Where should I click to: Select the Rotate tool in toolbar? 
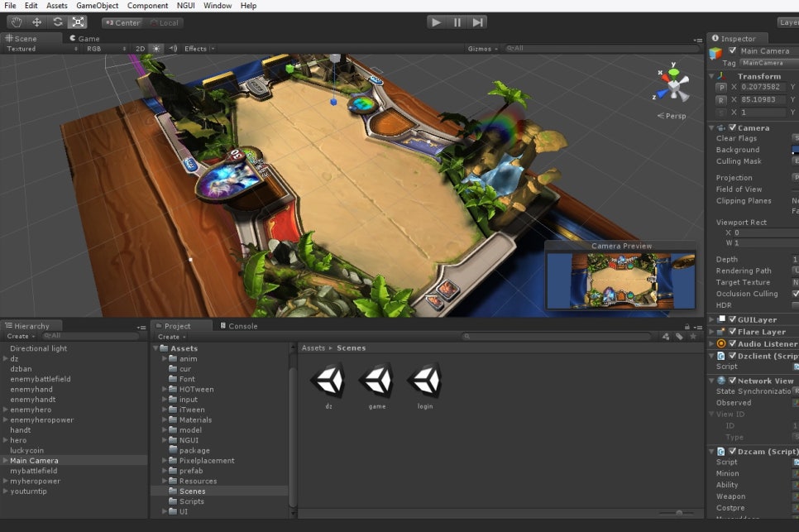[x=57, y=22]
